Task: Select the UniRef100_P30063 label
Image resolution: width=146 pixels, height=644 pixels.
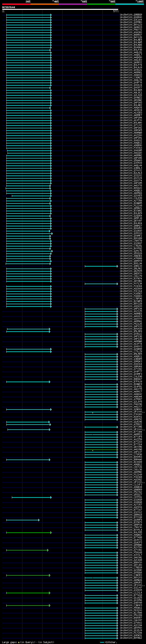Action: click(131, 148)
